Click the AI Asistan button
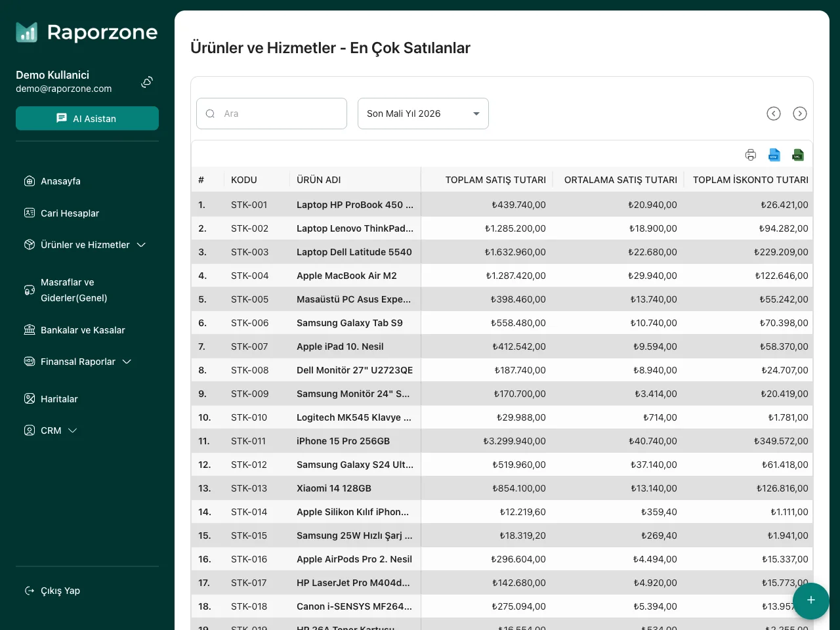Viewport: 840px width, 630px height. (87, 119)
